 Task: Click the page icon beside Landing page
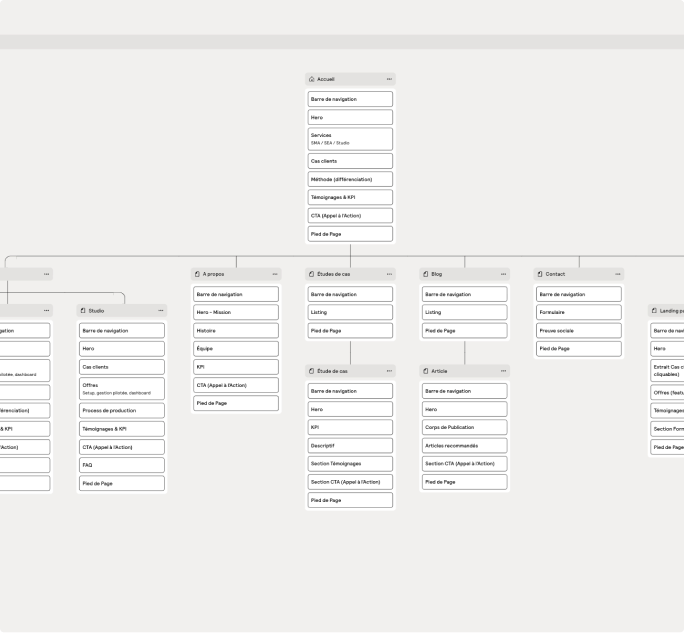pos(654,311)
